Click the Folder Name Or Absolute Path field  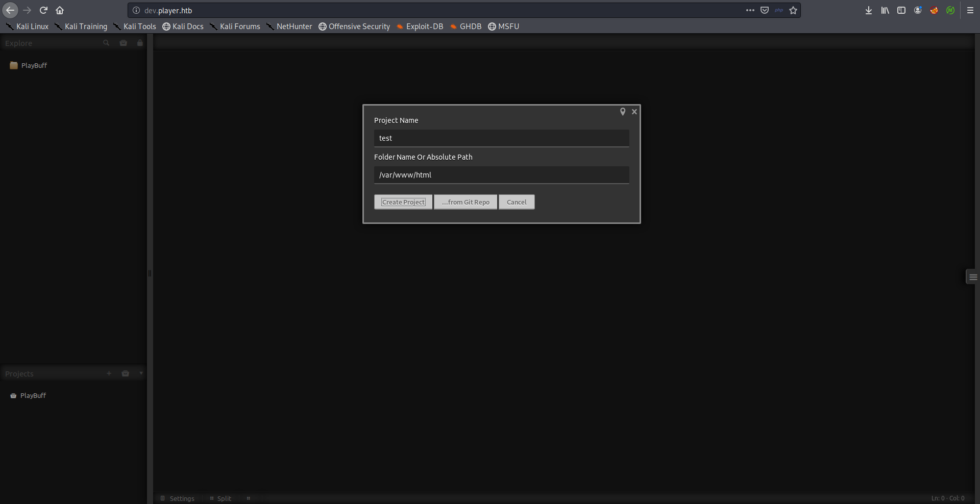[x=501, y=175]
